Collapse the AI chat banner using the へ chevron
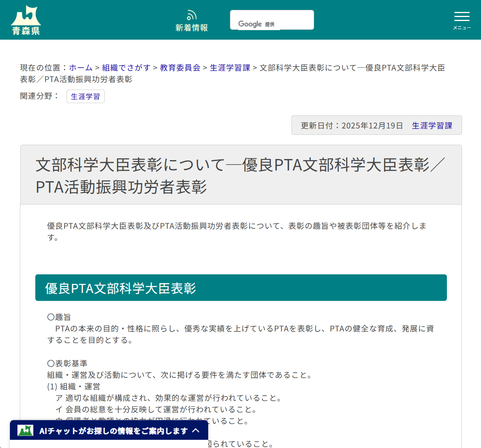This screenshot has width=481, height=448. 195,430
